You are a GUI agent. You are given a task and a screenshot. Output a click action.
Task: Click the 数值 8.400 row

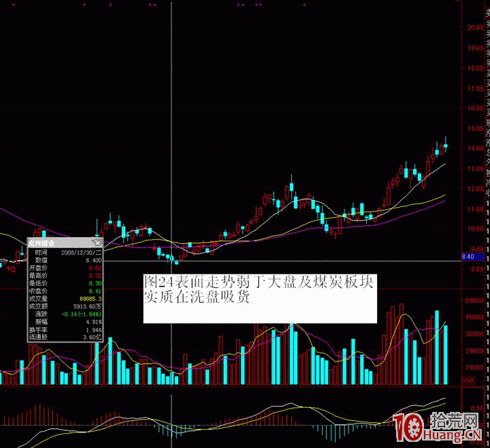pos(65,260)
